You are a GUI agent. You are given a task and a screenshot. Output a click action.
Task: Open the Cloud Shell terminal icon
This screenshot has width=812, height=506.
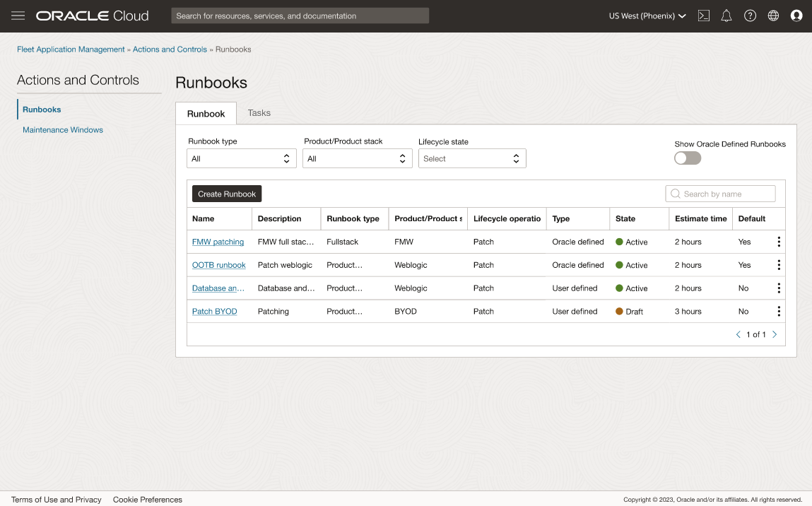coord(704,15)
